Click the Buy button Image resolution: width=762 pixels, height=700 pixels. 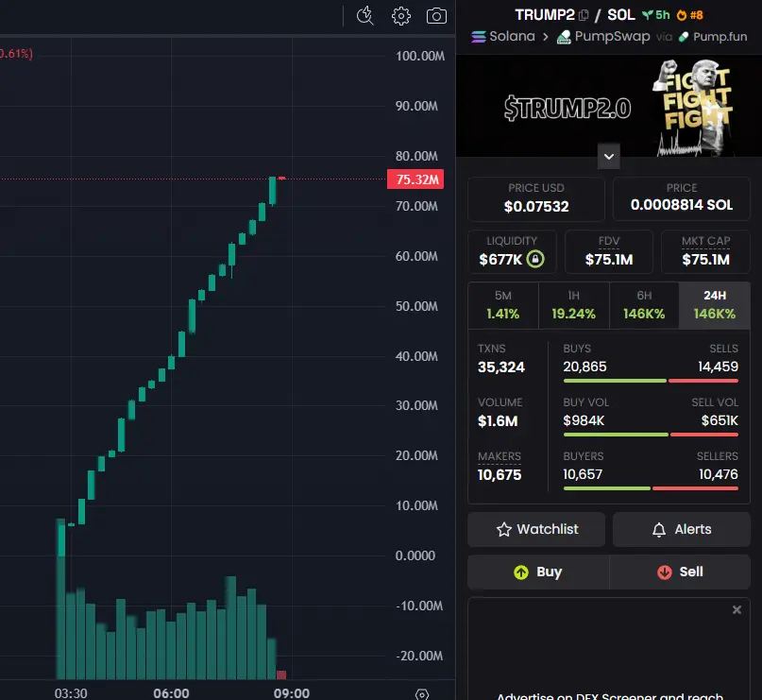click(x=538, y=572)
